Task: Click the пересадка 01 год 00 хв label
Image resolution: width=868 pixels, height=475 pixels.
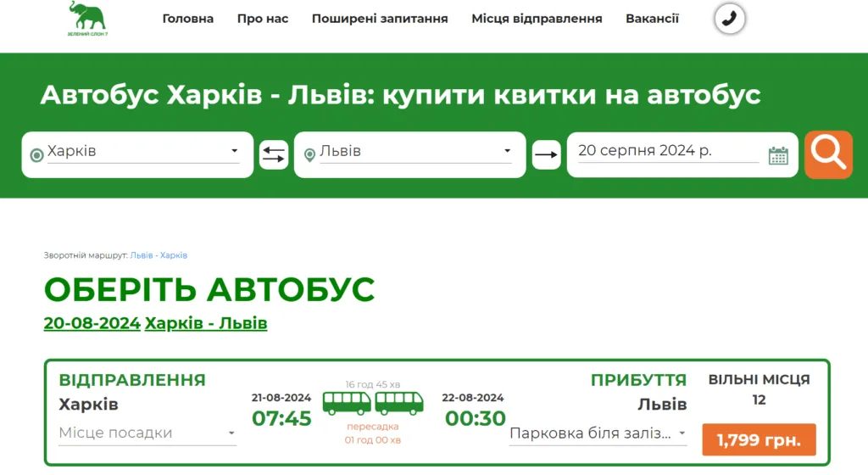Action: click(373, 433)
